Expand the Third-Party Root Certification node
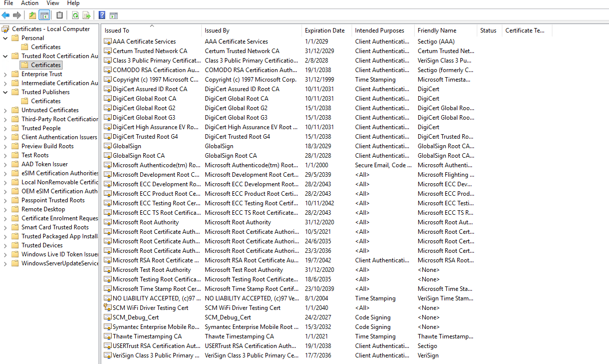609x364 pixels. point(6,119)
